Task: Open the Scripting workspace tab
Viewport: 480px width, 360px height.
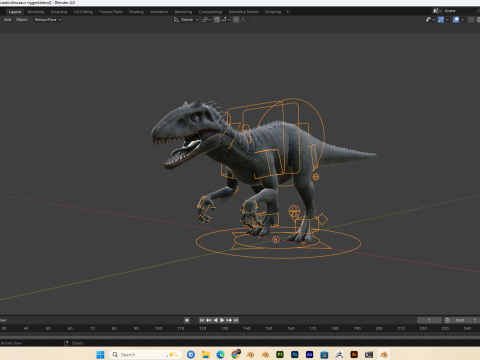Action: [273, 12]
